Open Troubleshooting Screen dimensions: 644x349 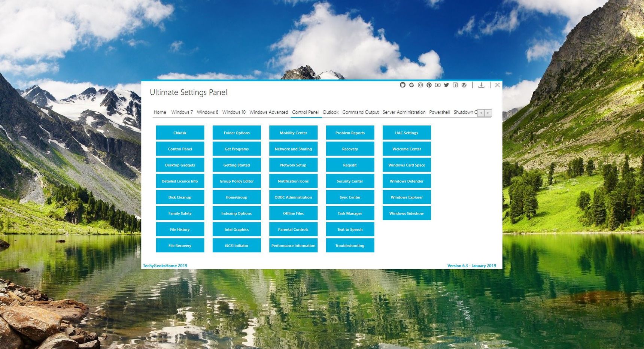(x=350, y=245)
